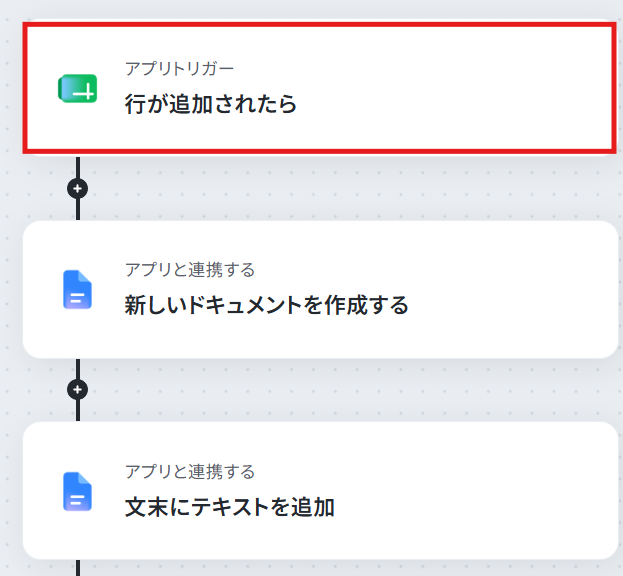Select the 新しいドキュメントを作成する title text
623x576 pixels.
click(x=267, y=305)
